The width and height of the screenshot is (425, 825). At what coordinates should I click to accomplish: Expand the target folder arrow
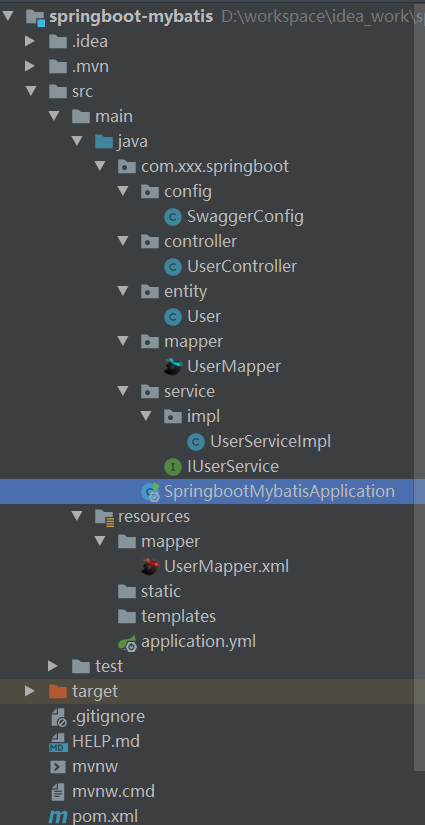click(30, 691)
